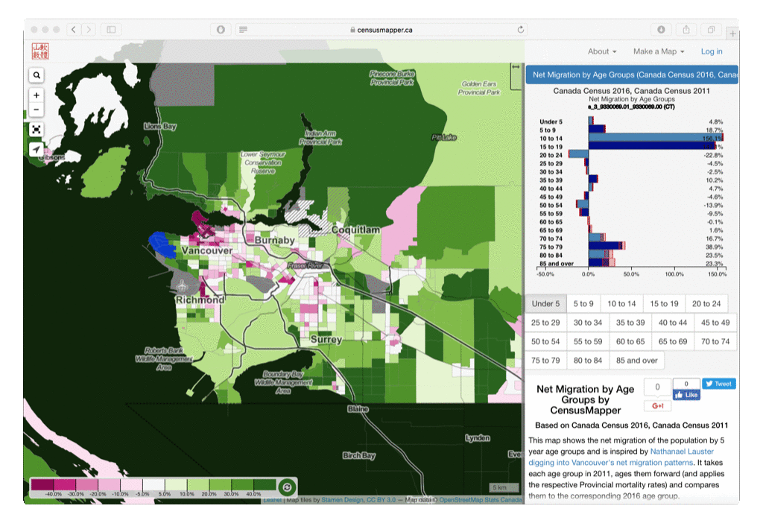Viewport: 763px width, 532px height.
Task: Select the 70 to 74 age group
Action: [x=715, y=342]
